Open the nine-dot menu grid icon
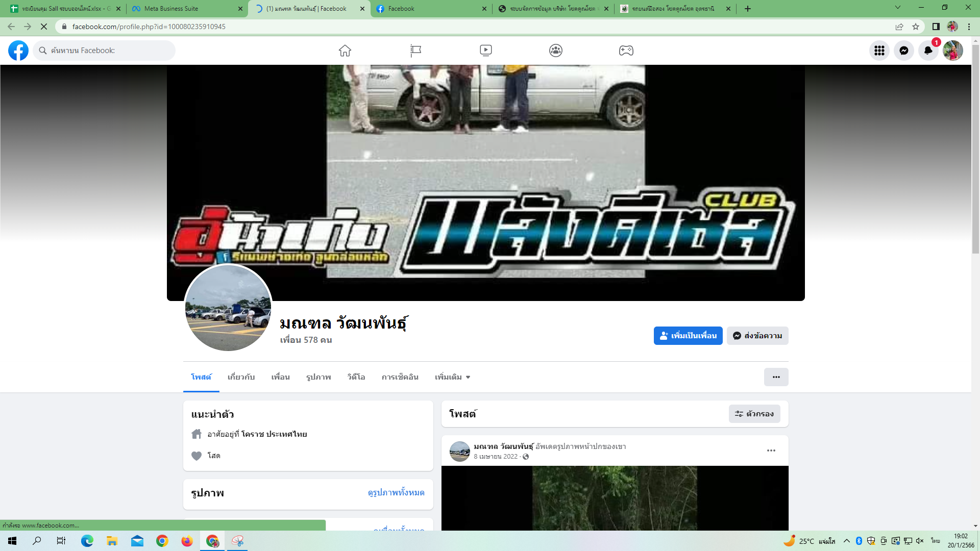The image size is (980, 551). [879, 51]
